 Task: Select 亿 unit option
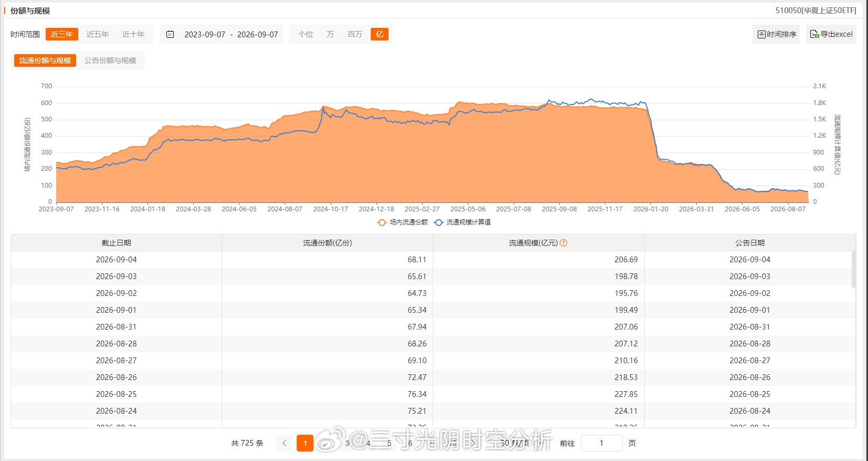[x=380, y=34]
